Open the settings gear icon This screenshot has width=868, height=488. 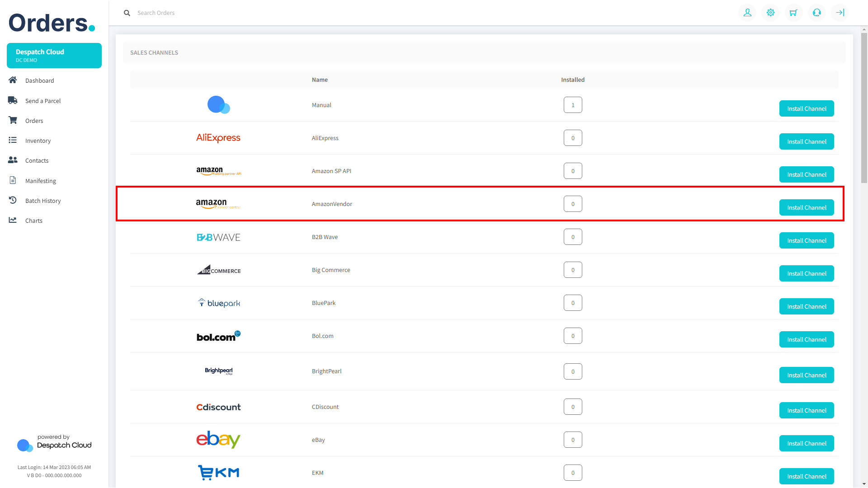tap(770, 13)
